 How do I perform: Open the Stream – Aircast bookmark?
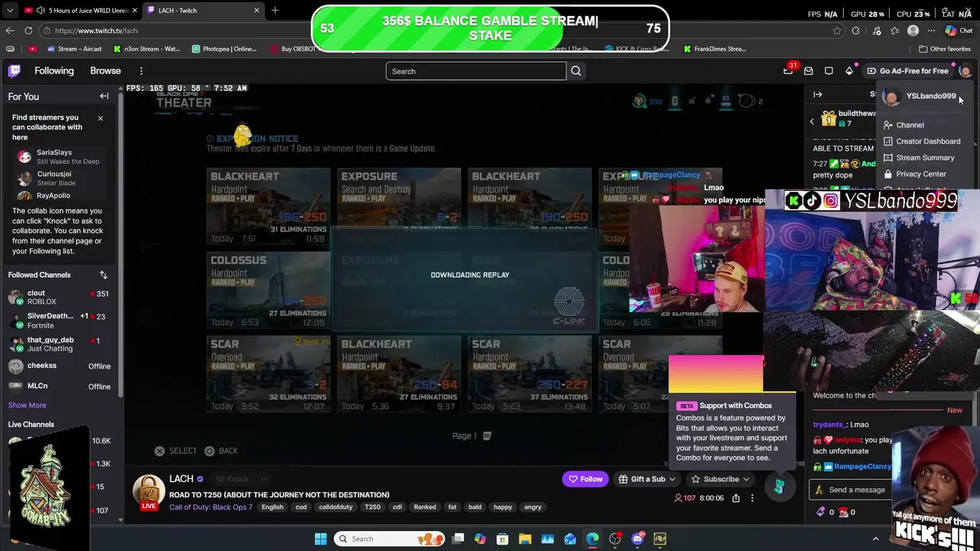click(x=73, y=49)
